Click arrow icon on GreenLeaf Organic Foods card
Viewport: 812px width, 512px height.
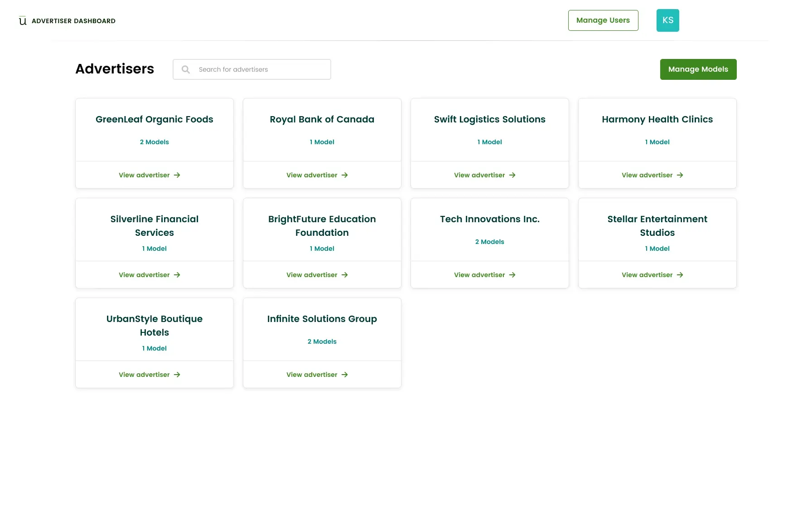point(177,175)
